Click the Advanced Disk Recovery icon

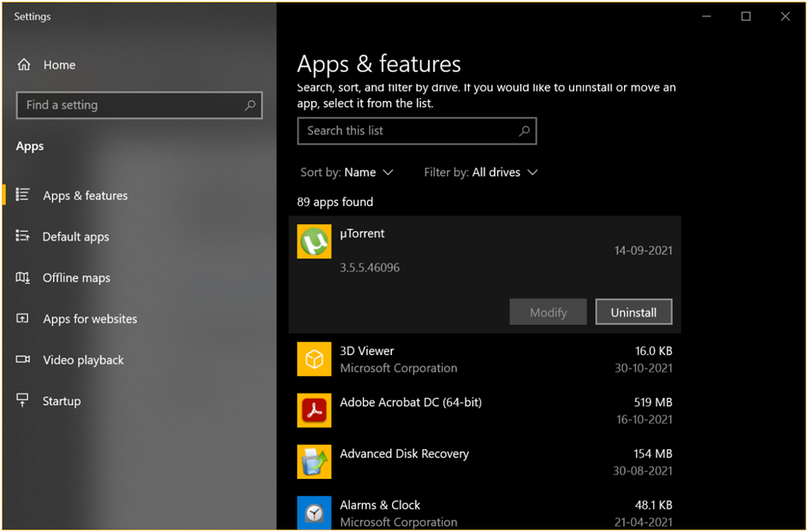[x=314, y=462]
